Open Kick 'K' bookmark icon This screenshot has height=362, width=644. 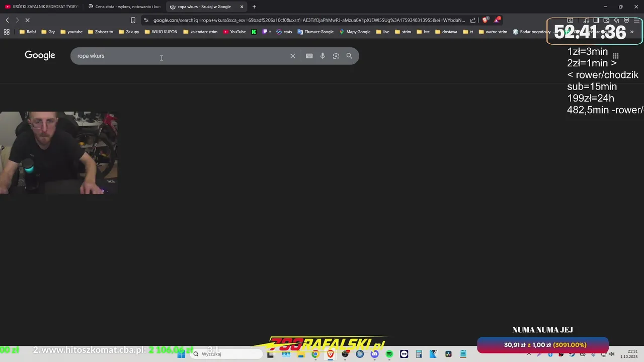[x=254, y=32]
